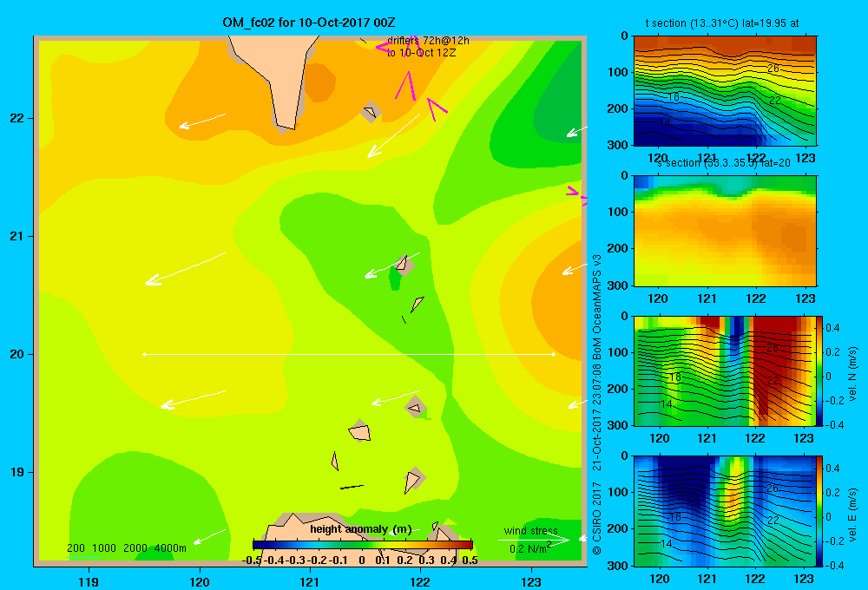Click contour label "22" in vel. N section
The height and width of the screenshot is (590, 868).
[773, 380]
